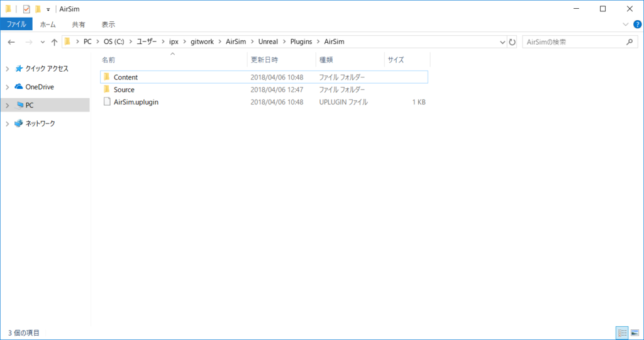This screenshot has height=340, width=644.
Task: Go forward with the forward arrow
Action: click(x=29, y=42)
